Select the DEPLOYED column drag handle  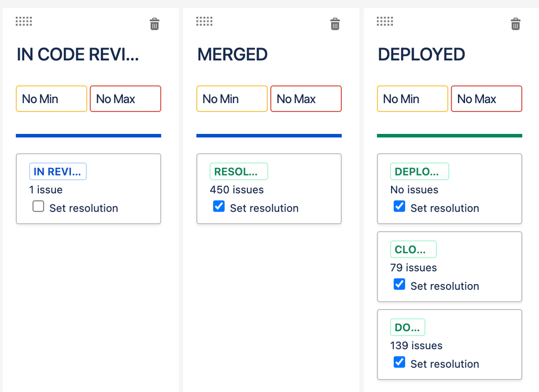point(385,21)
